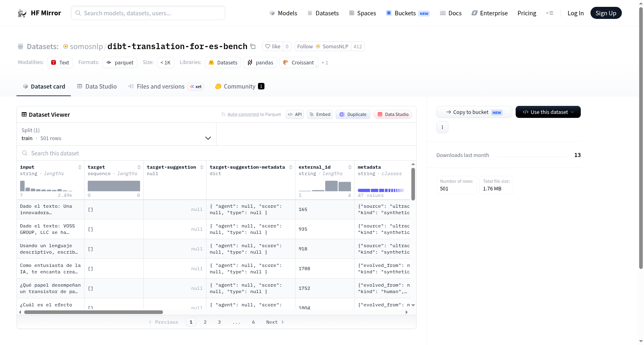Viewport: 644px width, 345px height.
Task: Click the Duplicate button
Action: (353, 114)
